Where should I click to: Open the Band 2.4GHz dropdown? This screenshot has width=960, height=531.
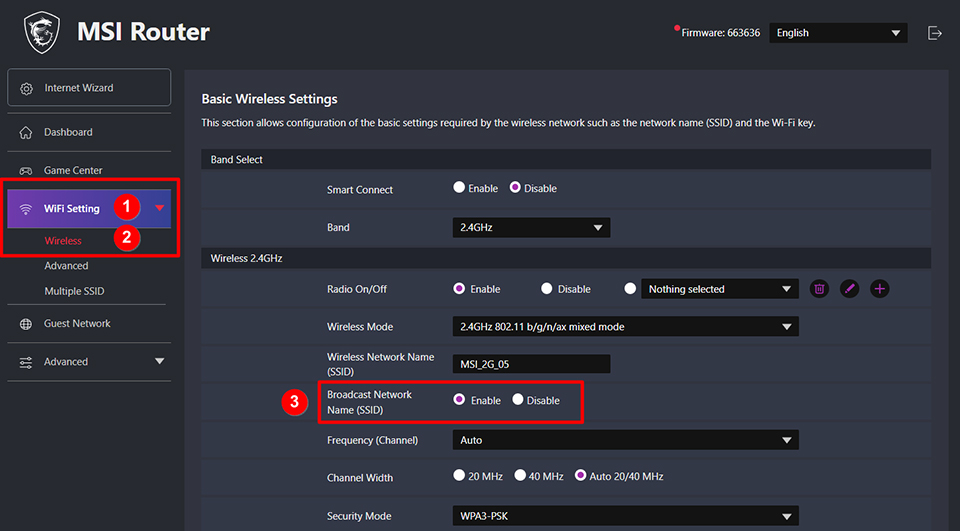coord(531,227)
